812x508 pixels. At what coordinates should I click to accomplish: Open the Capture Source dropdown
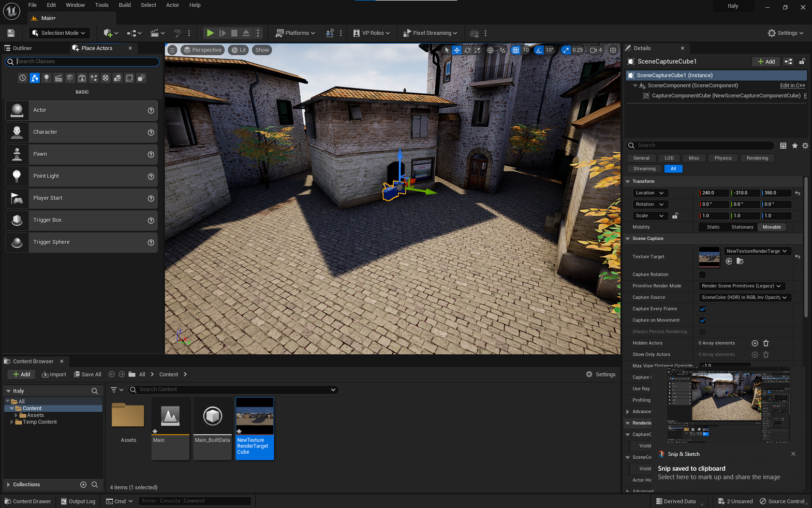pos(744,298)
